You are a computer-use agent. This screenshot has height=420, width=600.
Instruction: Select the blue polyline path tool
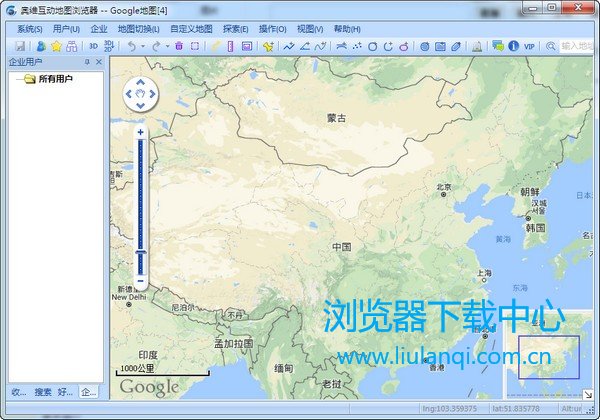(x=289, y=46)
